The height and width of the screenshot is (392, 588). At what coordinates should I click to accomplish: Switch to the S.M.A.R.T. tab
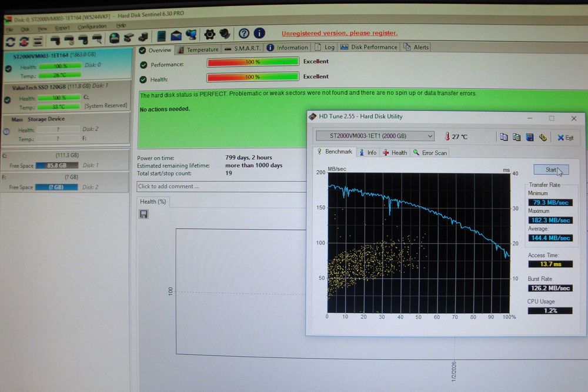coord(243,48)
